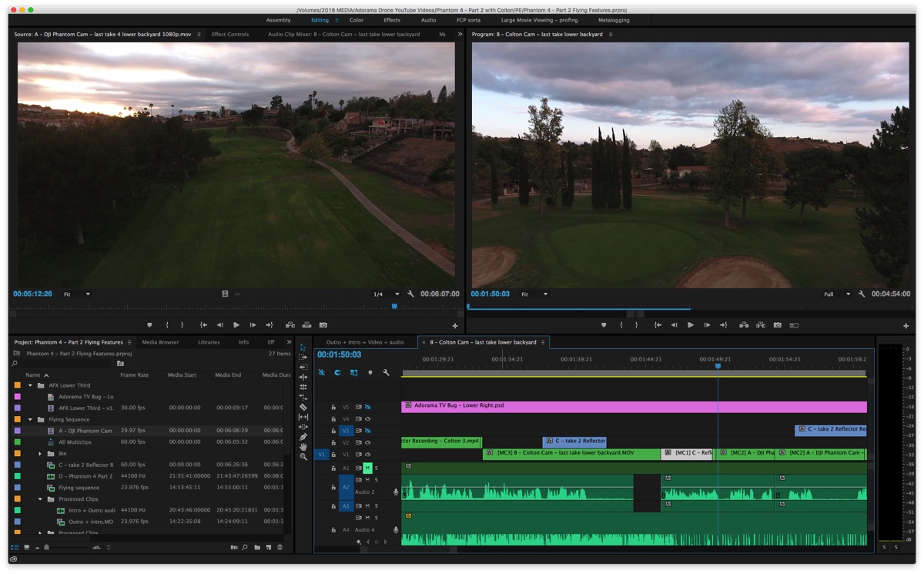Open the Libraries tab
The height and width of the screenshot is (574, 924).
point(209,342)
